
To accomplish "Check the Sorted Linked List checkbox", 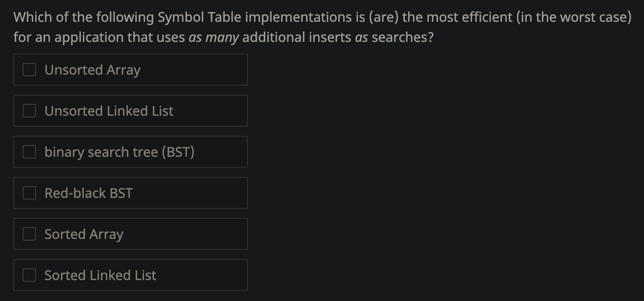I will click(29, 275).
